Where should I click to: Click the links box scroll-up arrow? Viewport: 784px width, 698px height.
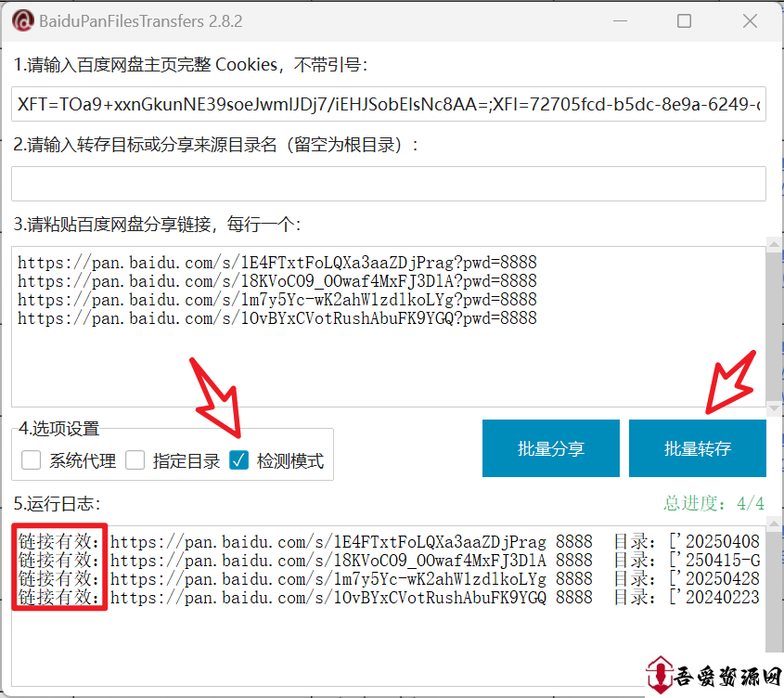click(x=774, y=244)
